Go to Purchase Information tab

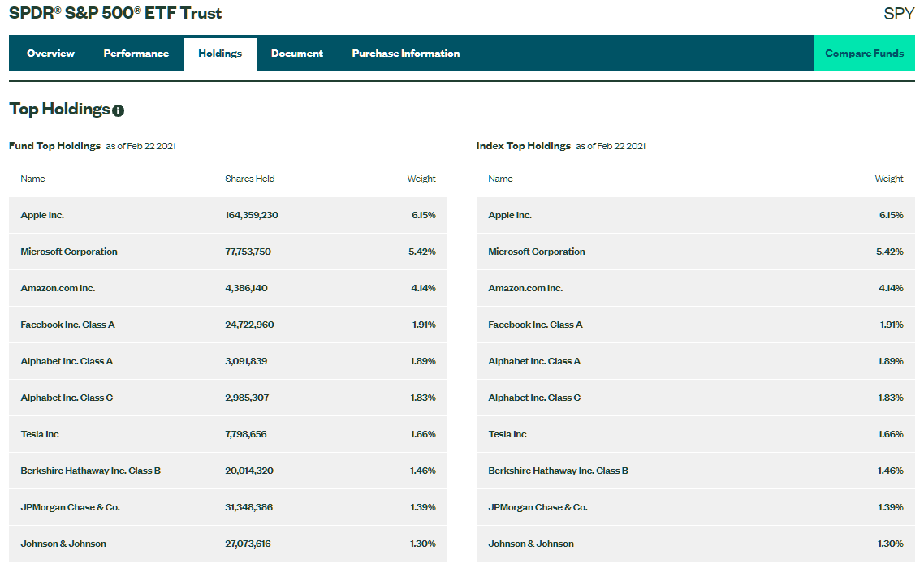pos(406,54)
